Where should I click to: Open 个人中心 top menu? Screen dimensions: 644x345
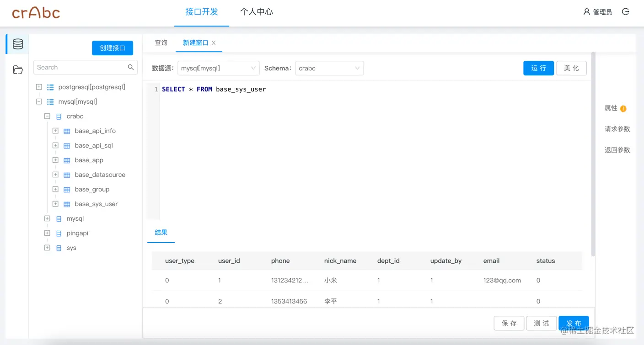pyautogui.click(x=257, y=12)
